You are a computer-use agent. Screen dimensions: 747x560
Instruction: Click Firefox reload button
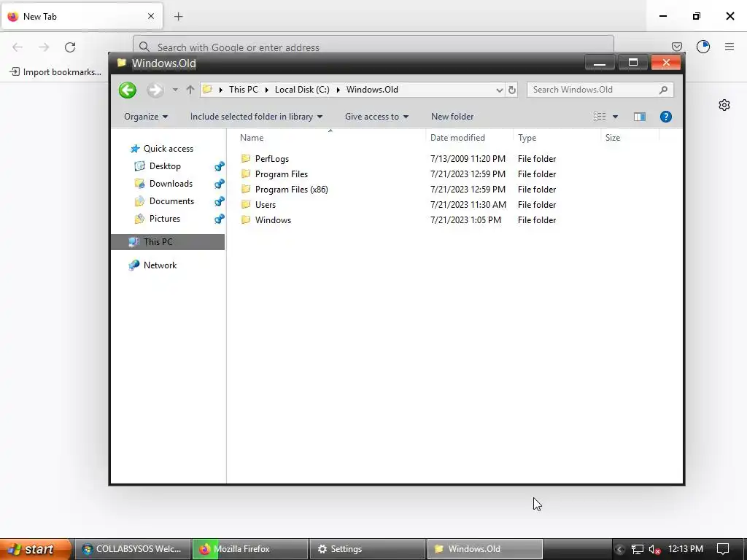(x=70, y=47)
